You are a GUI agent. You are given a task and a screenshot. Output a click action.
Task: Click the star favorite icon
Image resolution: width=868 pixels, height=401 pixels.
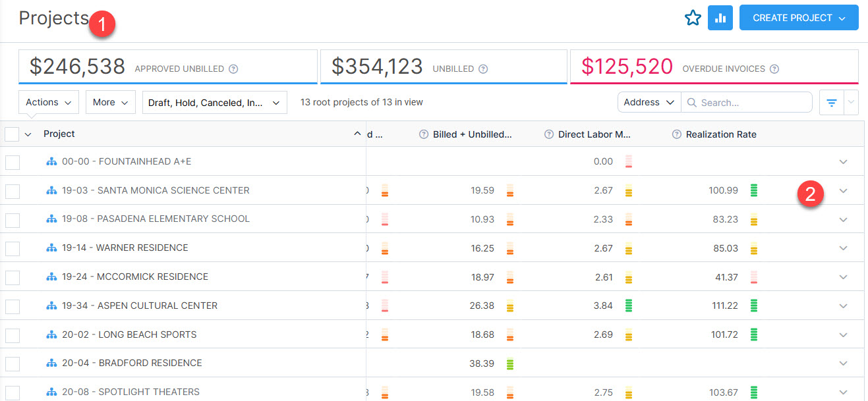tap(692, 18)
